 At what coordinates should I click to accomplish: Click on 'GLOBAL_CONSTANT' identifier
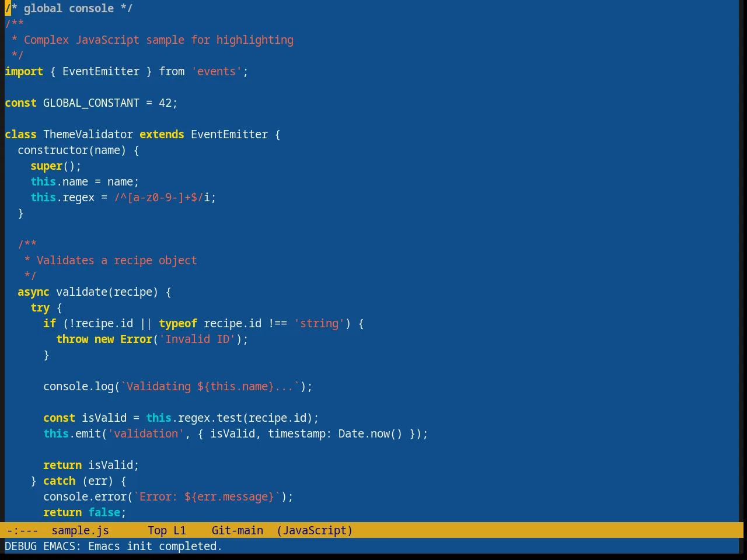pyautogui.click(x=91, y=103)
